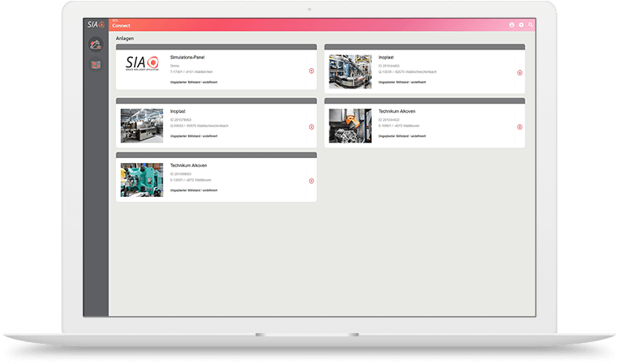Viewport: 619px width, 364px height.
Task: Click the Q-09053 location line of Inoplast
Action: tap(200, 126)
